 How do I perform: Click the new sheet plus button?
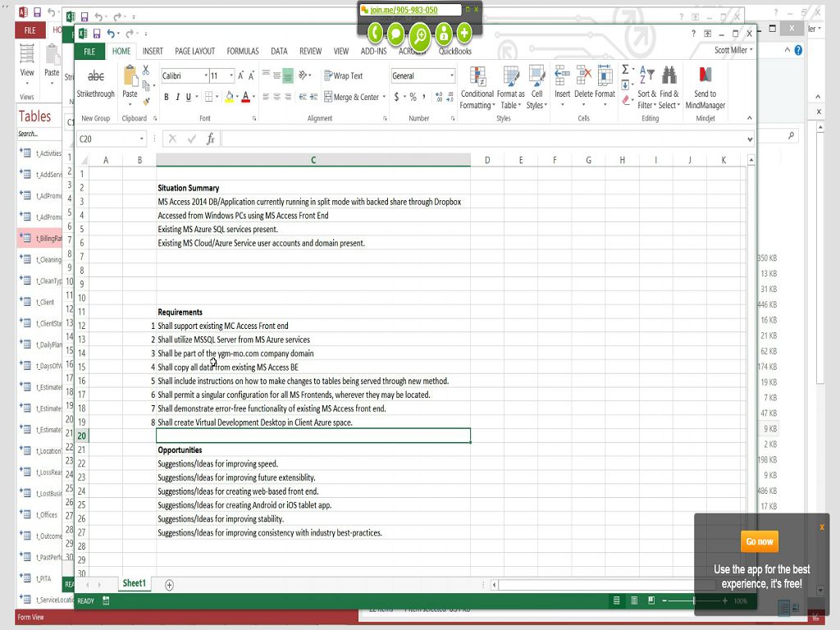169,585
